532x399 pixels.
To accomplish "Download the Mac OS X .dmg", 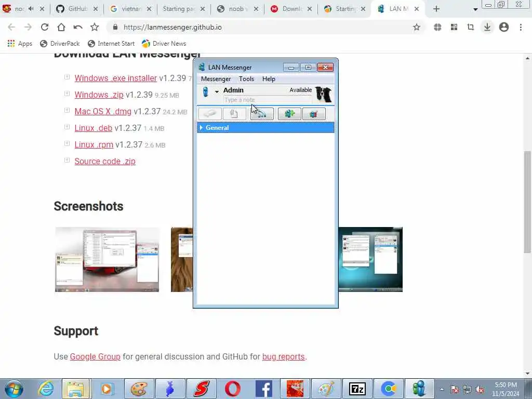I will pyautogui.click(x=103, y=111).
